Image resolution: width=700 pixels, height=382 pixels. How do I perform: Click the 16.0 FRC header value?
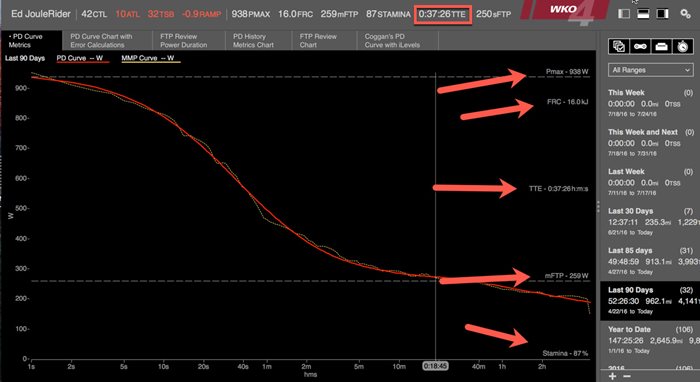295,14
